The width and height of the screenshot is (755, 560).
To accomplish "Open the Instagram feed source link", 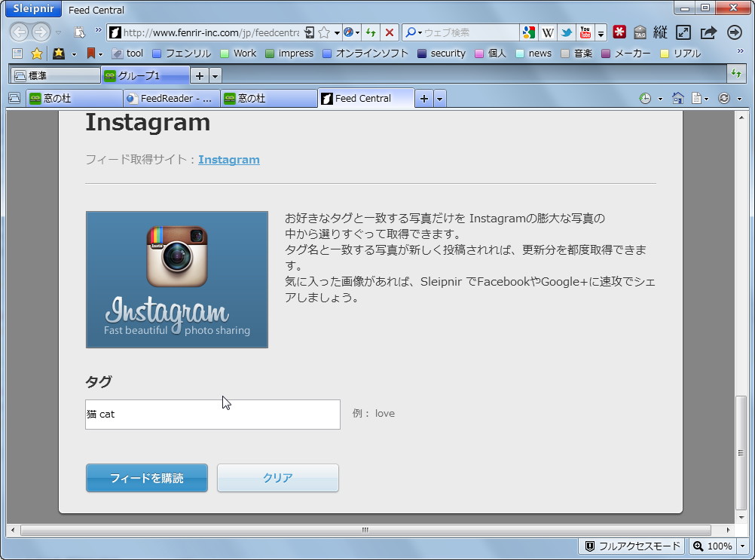I will tap(228, 160).
